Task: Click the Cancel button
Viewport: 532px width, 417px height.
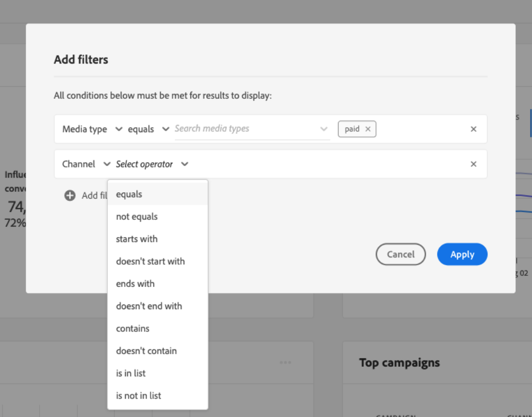Action: (401, 254)
